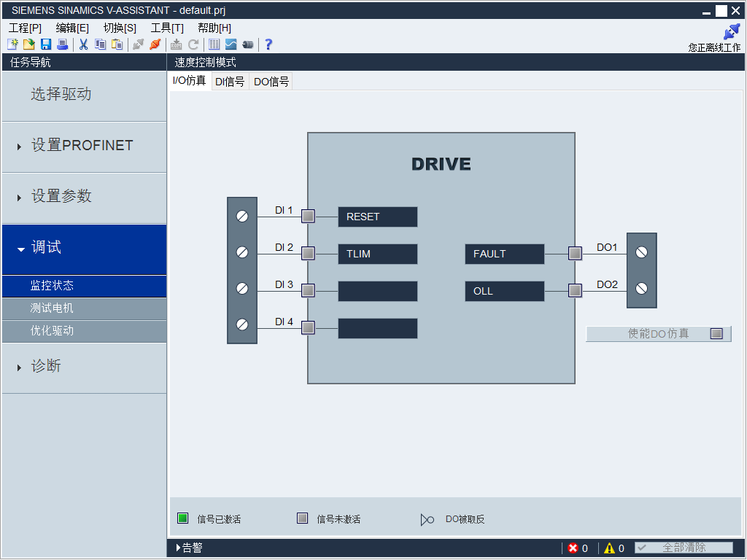
Task: Click the copy icon in the toolbar
Action: (x=100, y=44)
